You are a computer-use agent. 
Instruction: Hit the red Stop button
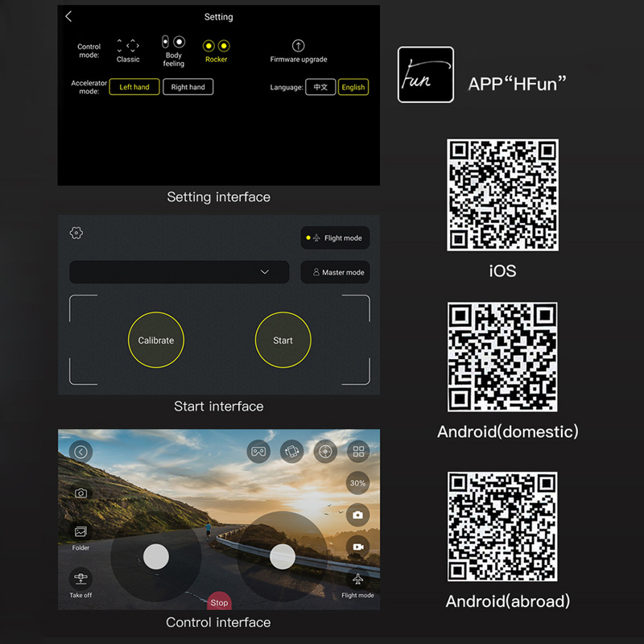pos(219,601)
